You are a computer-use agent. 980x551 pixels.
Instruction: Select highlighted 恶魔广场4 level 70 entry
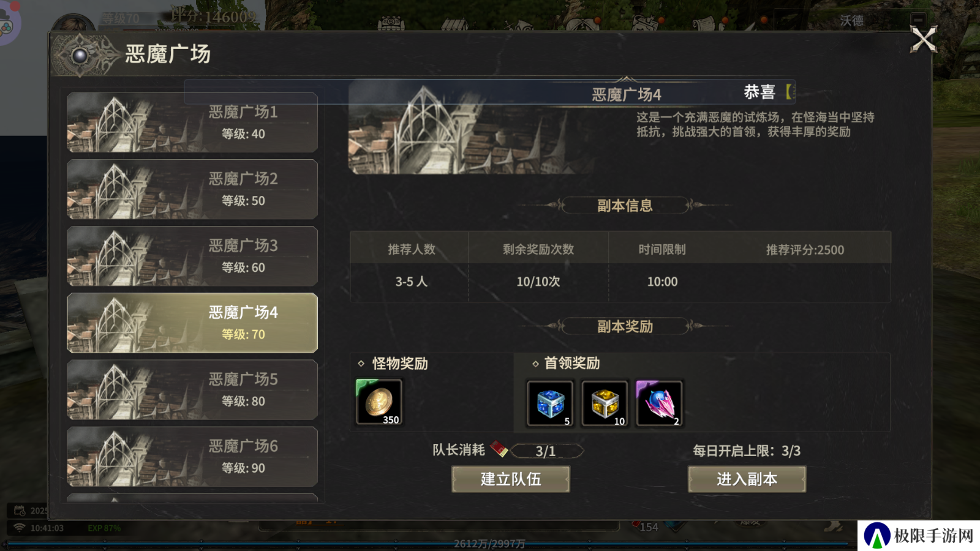[x=192, y=323]
